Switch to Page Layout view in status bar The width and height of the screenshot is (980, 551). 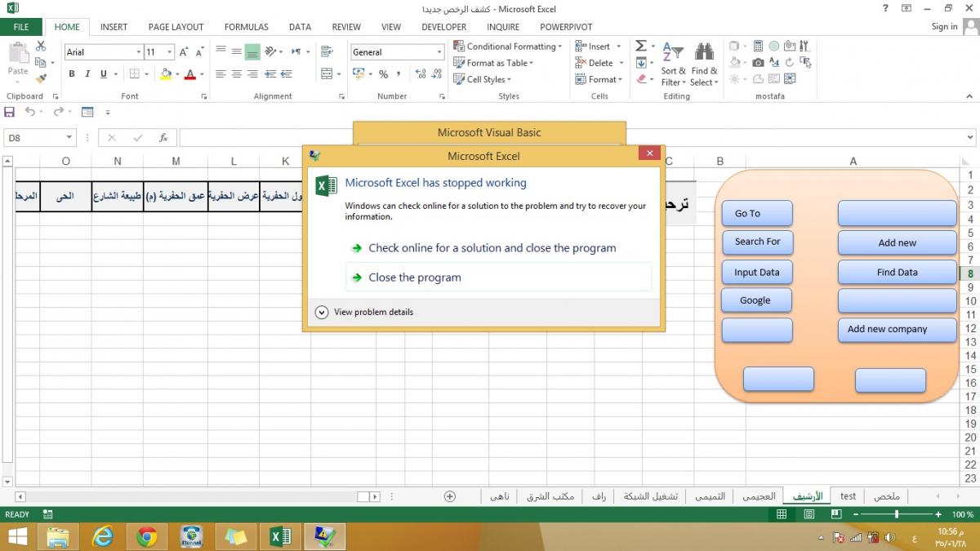pyautogui.click(x=808, y=514)
